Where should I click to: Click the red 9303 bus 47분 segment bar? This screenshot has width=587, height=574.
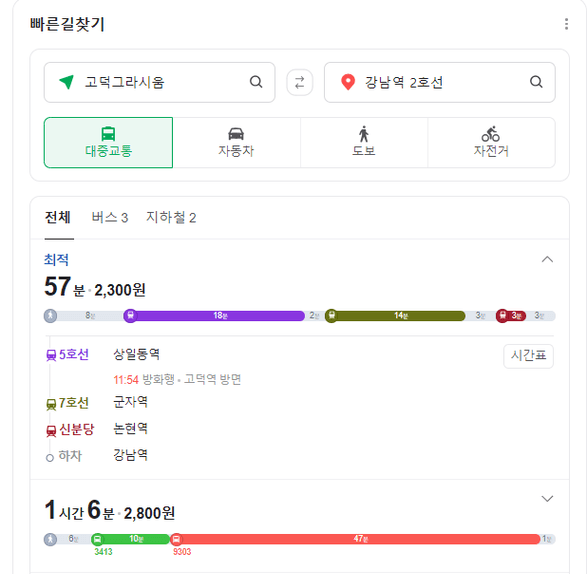[x=358, y=539]
